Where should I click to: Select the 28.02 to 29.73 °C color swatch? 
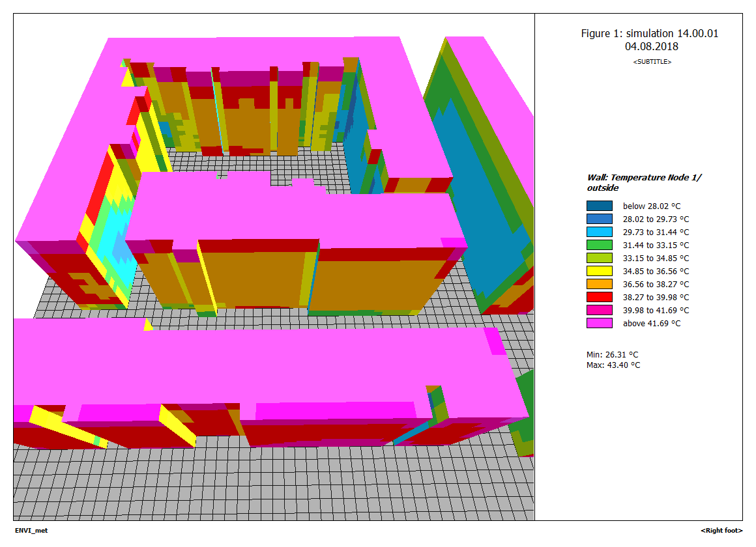tap(600, 219)
